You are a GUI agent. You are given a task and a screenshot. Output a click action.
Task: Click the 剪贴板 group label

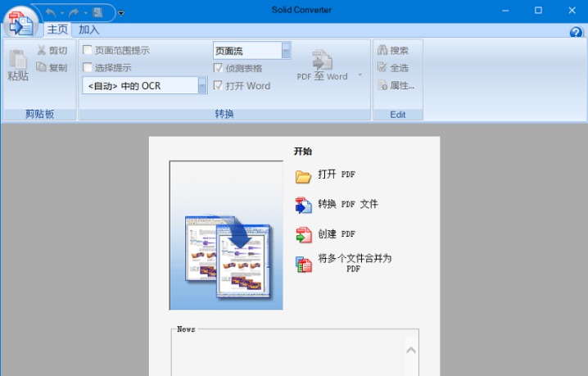pos(40,114)
